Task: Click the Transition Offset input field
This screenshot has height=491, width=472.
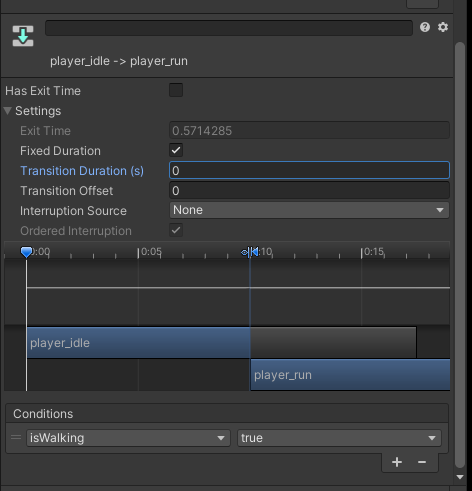Action: point(309,190)
